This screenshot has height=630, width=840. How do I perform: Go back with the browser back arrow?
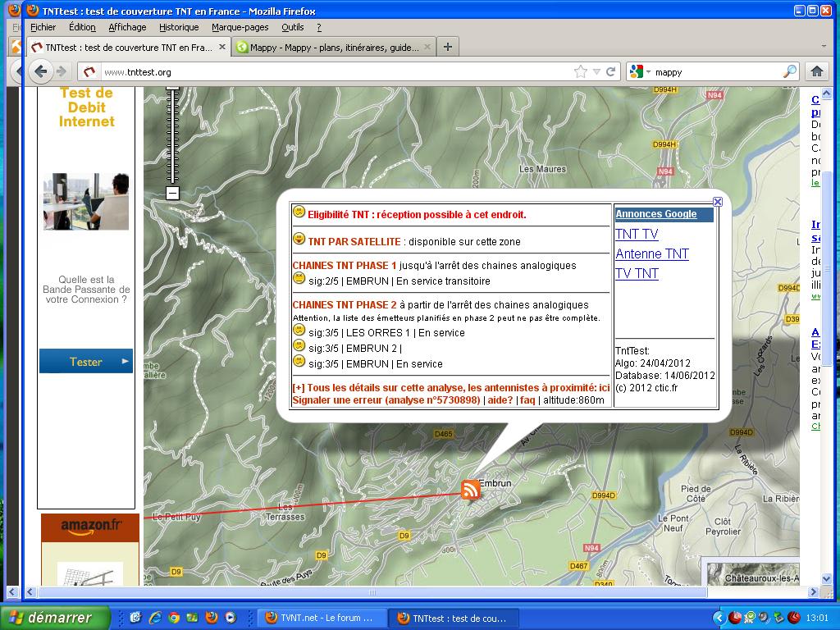[x=40, y=71]
